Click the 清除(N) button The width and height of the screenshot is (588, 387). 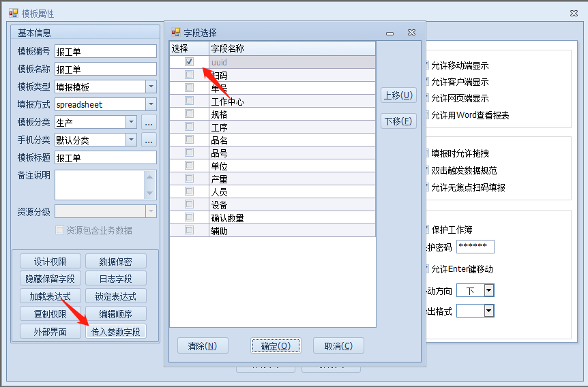point(202,345)
